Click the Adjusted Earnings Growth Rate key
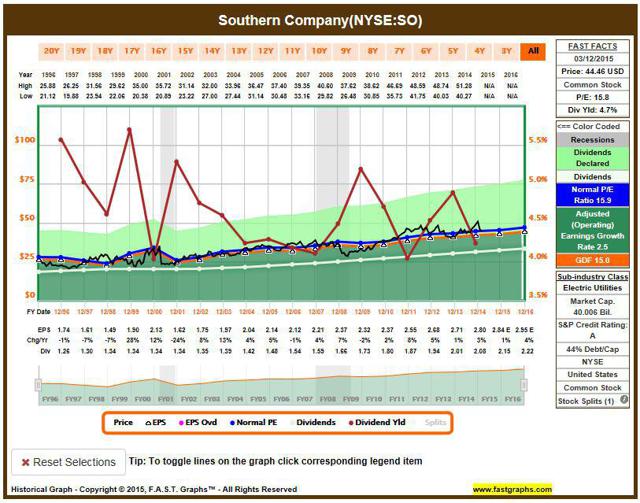640x503 pixels. click(x=592, y=230)
